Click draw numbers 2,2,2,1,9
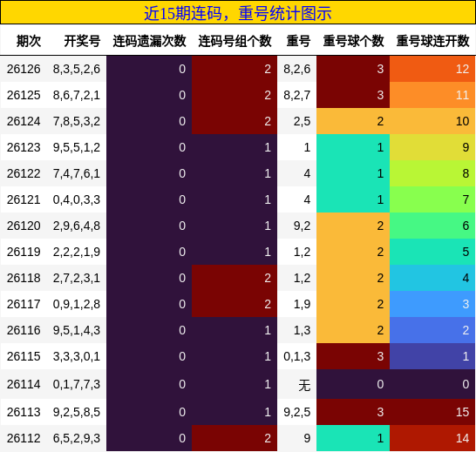476x452 pixels. [x=77, y=252]
